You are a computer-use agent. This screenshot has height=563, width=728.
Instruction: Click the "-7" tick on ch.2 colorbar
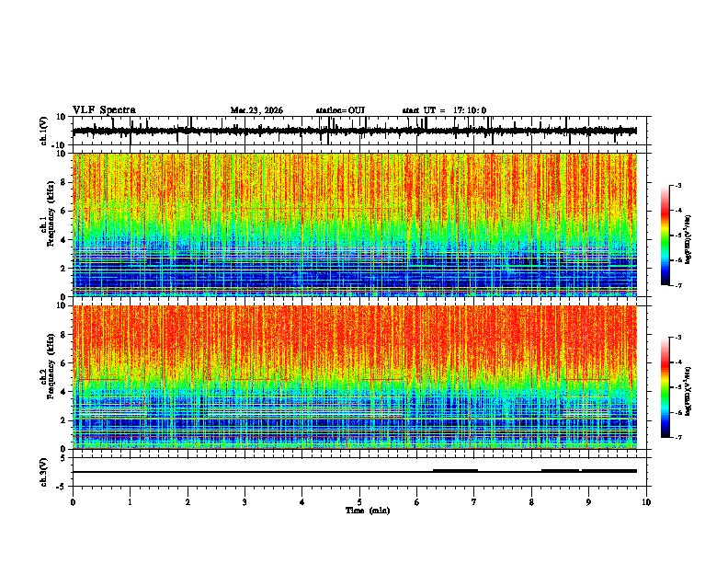[x=677, y=438]
